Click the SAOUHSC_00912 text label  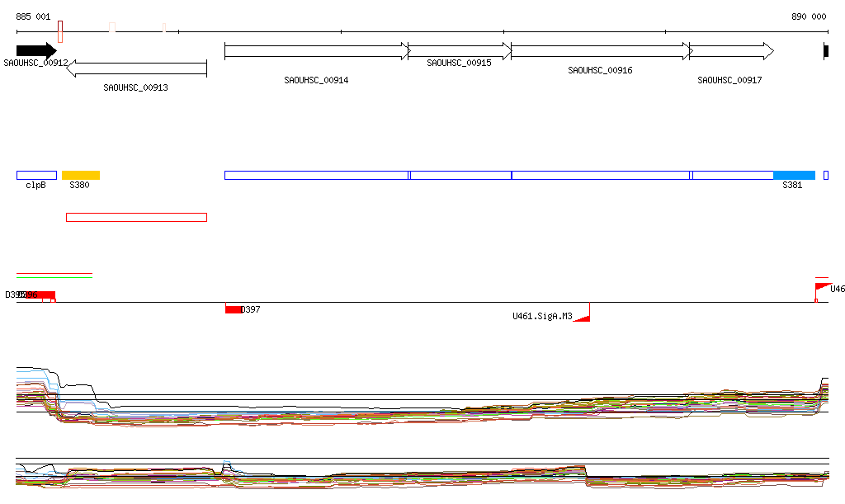point(36,63)
